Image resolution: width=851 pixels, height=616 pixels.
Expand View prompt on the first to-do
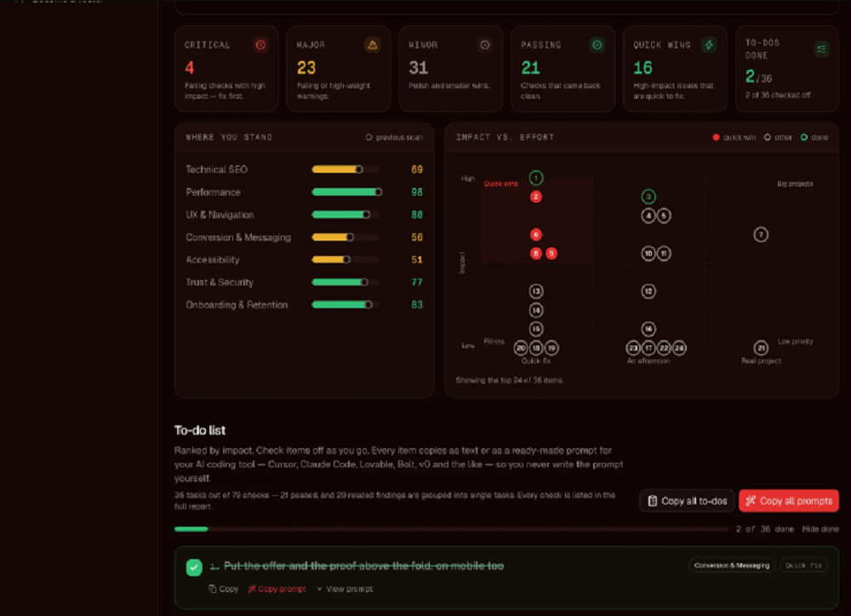coord(345,589)
